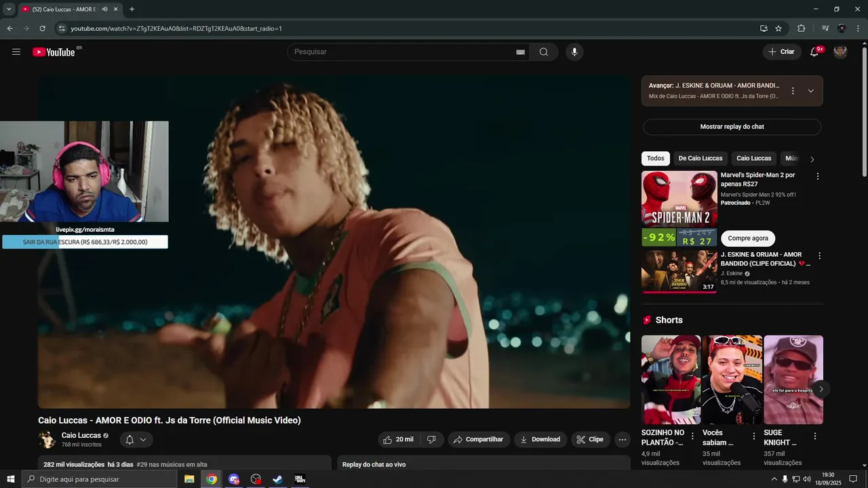This screenshot has height=488, width=868.
Task: Like the video with 20 mil
Action: [398, 439]
